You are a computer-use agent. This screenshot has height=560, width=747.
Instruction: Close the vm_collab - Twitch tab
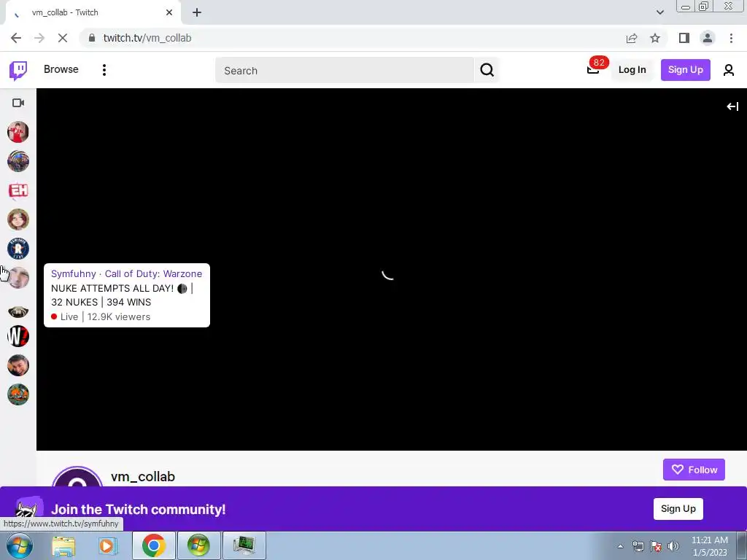(169, 12)
